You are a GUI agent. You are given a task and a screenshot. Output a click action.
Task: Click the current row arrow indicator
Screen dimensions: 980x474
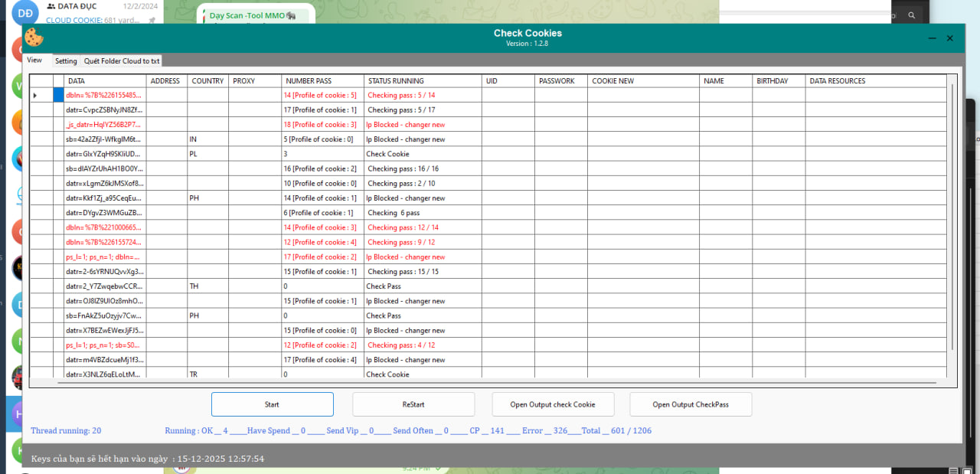pos(35,96)
